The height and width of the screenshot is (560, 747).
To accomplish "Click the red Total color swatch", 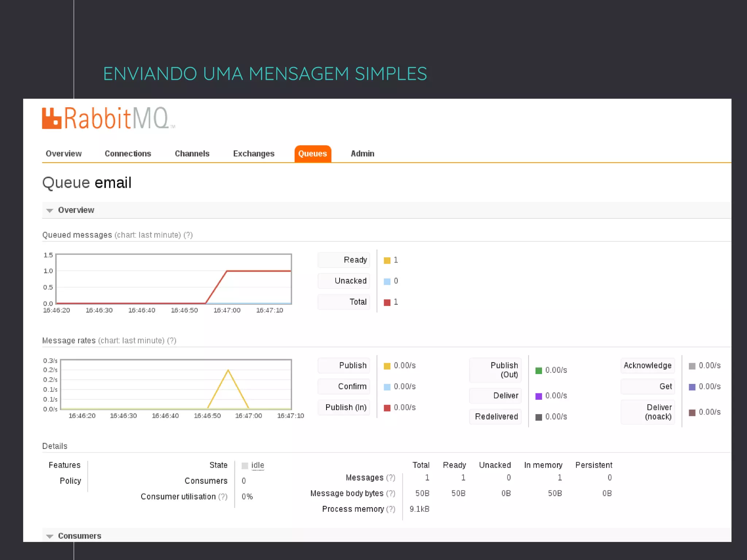I will 387,303.
